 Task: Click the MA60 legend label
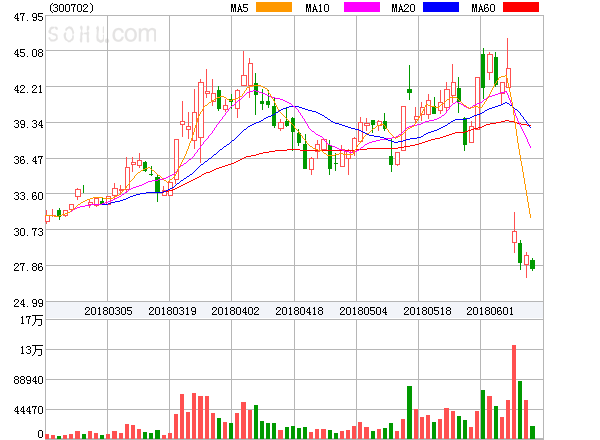(x=483, y=8)
